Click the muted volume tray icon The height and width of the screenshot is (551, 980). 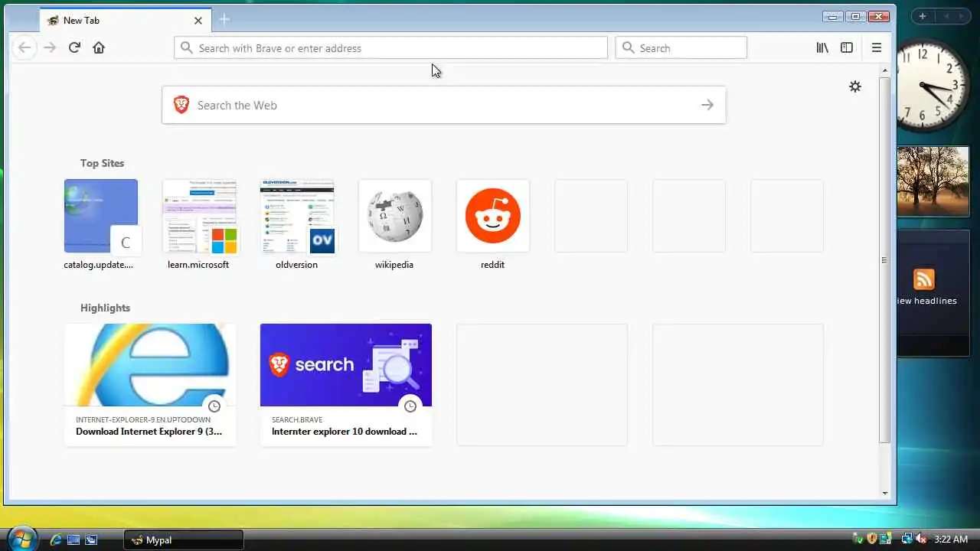point(921,540)
